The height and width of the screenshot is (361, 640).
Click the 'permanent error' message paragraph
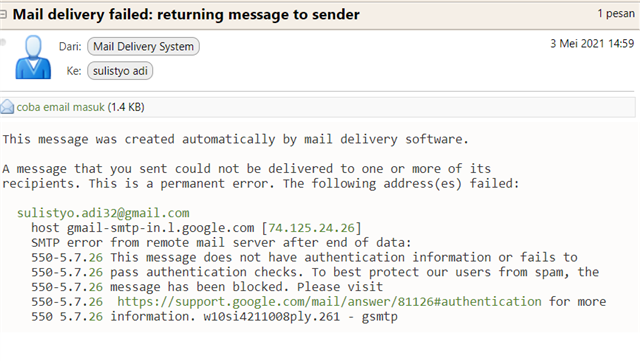click(260, 176)
